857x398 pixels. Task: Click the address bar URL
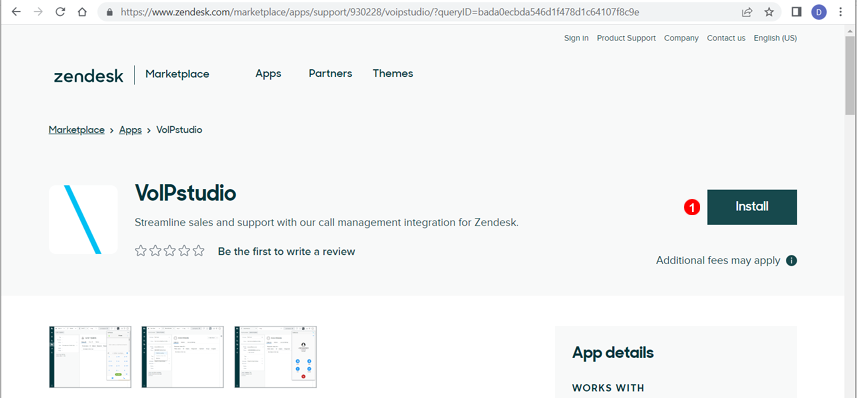[x=379, y=11]
